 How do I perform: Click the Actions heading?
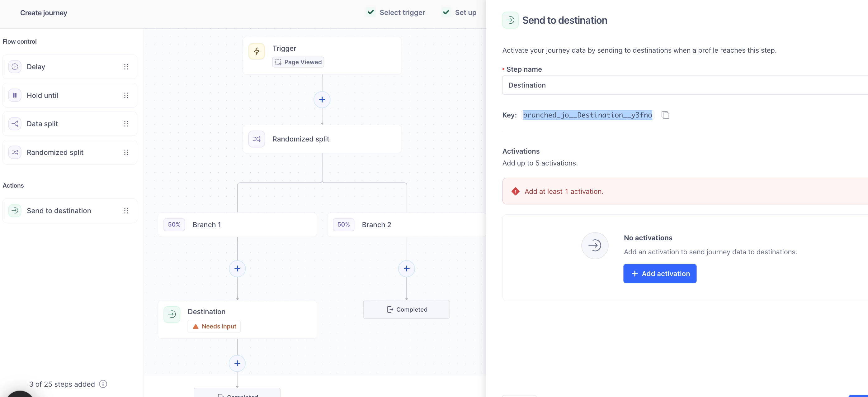tap(13, 185)
